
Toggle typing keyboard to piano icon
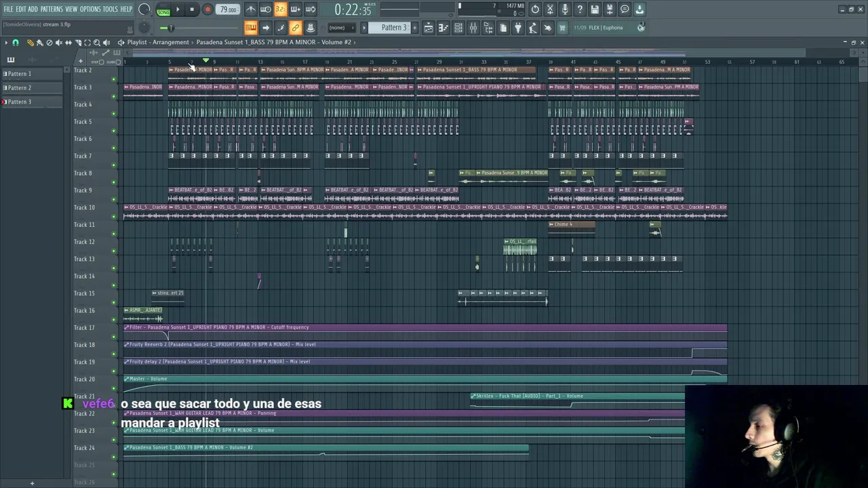point(251,28)
